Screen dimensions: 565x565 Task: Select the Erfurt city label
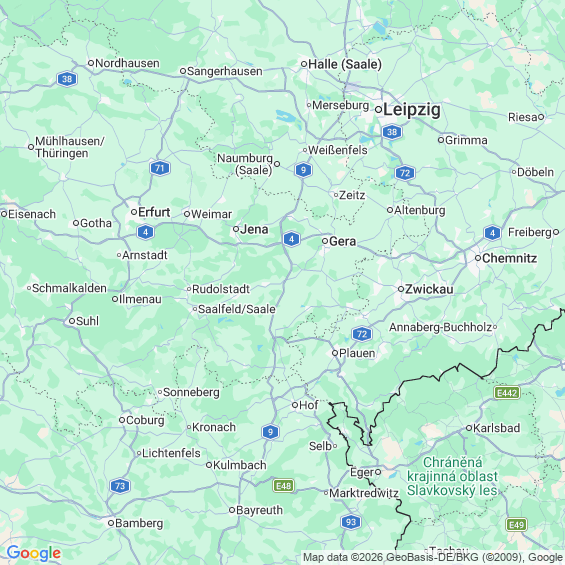(154, 212)
